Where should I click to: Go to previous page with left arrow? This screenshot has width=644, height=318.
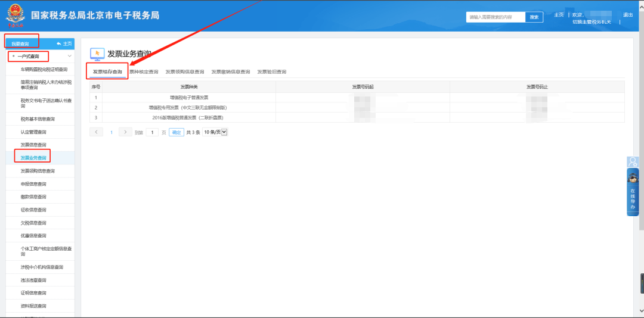coord(96,132)
